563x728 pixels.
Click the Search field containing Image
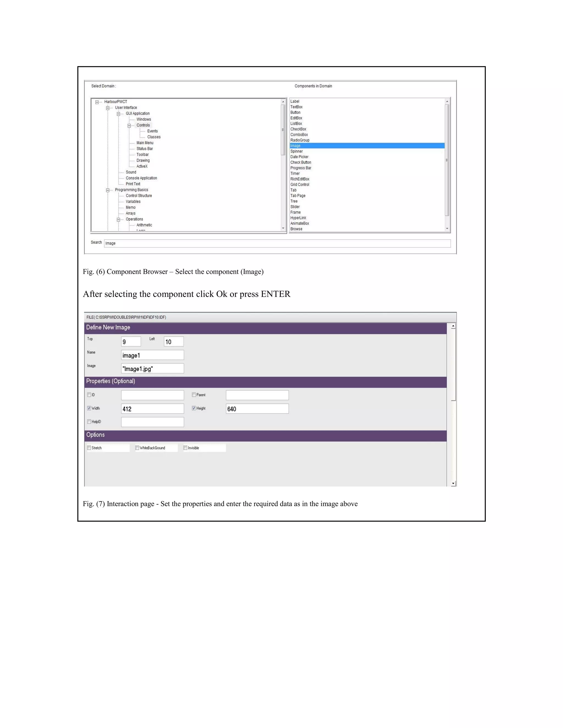pos(277,243)
